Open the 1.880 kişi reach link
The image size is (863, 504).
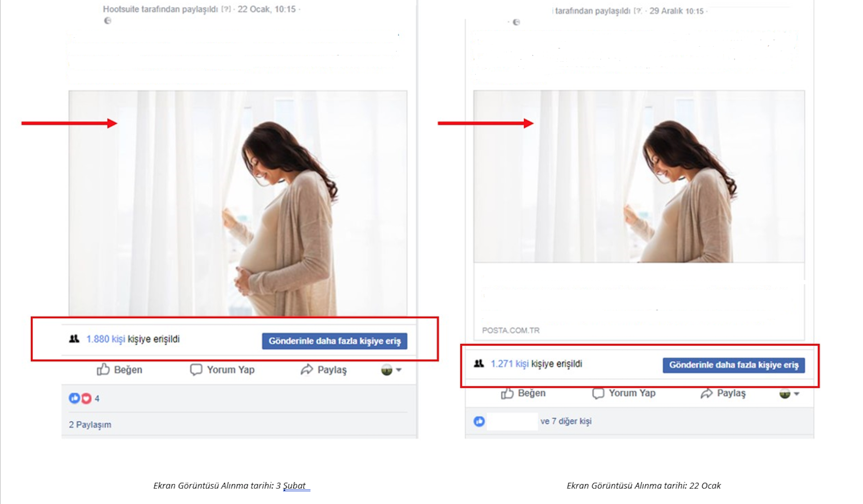coord(105,339)
